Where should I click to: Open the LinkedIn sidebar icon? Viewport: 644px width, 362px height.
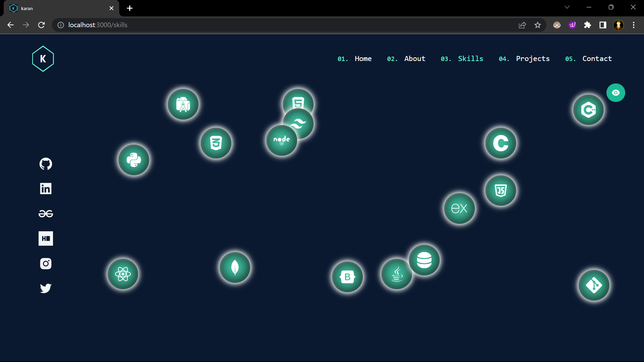(46, 189)
